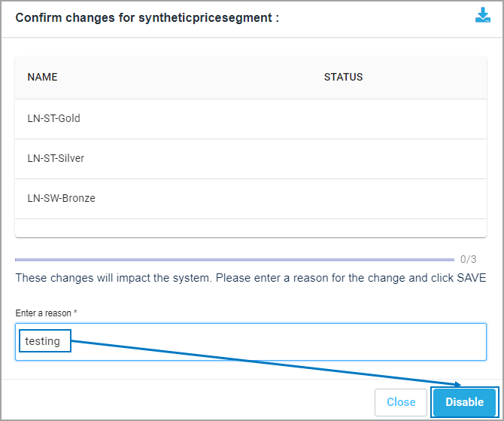This screenshot has width=504, height=421.
Task: Click the "Confirm changes for syntheticpricesegment" title
Action: pos(147,17)
